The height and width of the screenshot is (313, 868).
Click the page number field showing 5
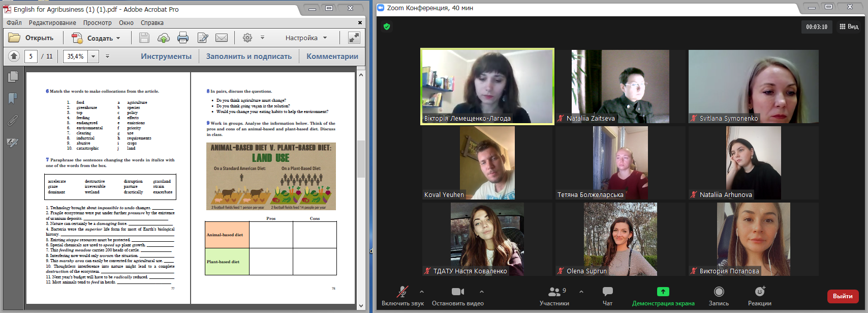coord(31,56)
